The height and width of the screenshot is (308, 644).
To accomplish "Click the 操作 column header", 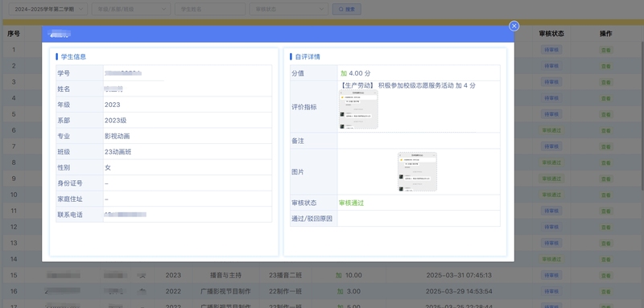I will click(x=606, y=34).
